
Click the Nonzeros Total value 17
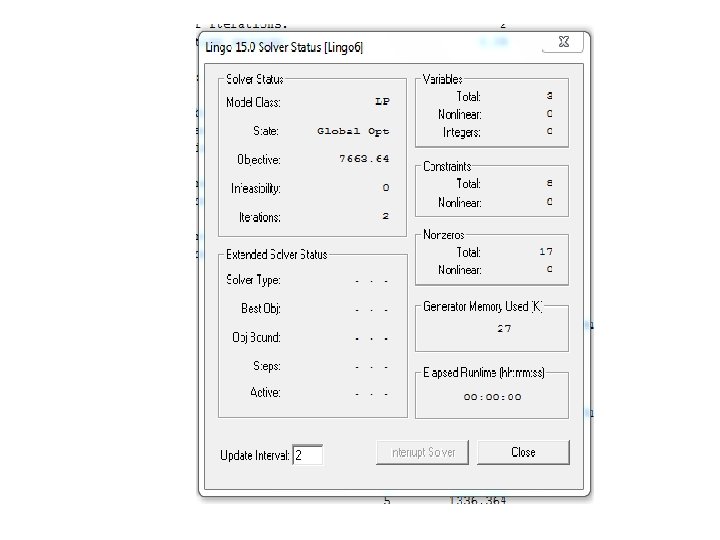[546, 252]
